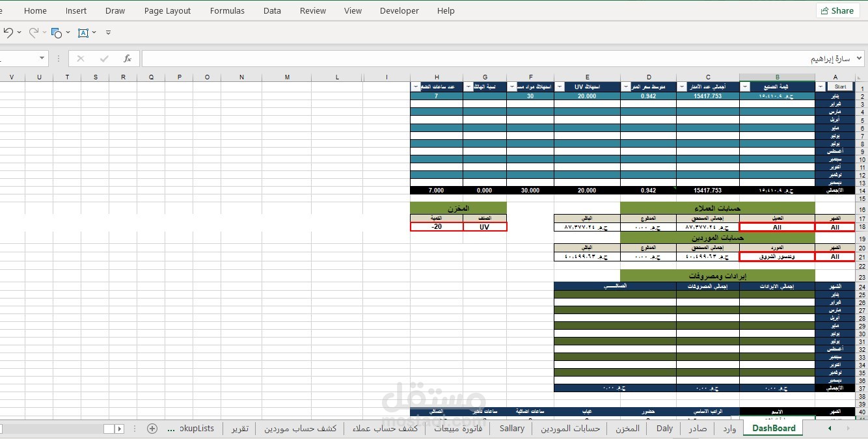Click the Insert Function fx icon
The height and width of the screenshot is (439, 868).
pos(128,59)
